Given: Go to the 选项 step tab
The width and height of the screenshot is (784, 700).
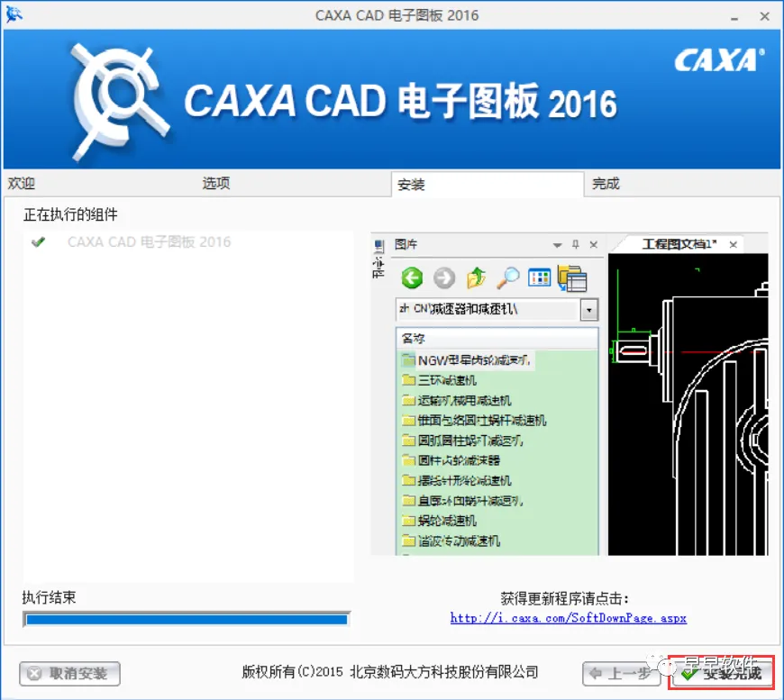Looking at the screenshot, I should [x=216, y=184].
